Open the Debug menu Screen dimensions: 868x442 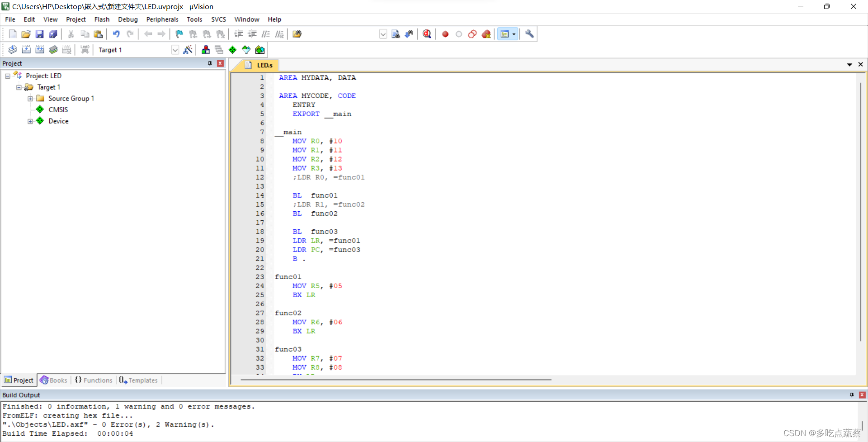(x=128, y=19)
